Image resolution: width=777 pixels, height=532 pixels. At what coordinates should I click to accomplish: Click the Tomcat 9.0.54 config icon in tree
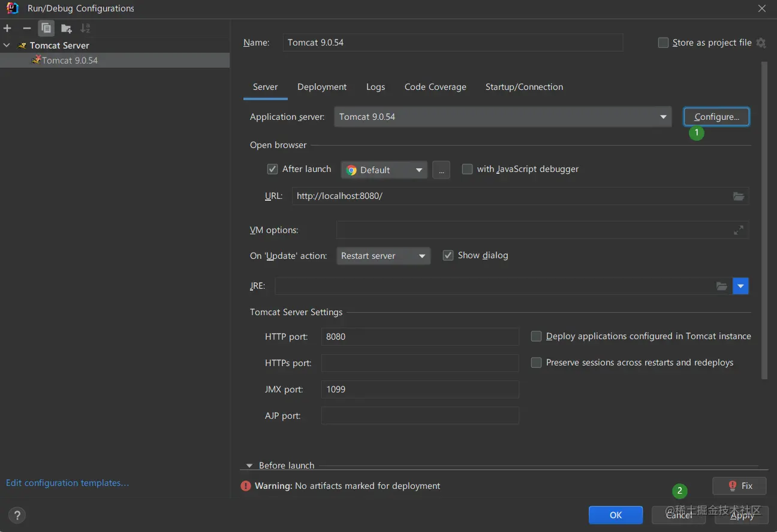point(37,60)
